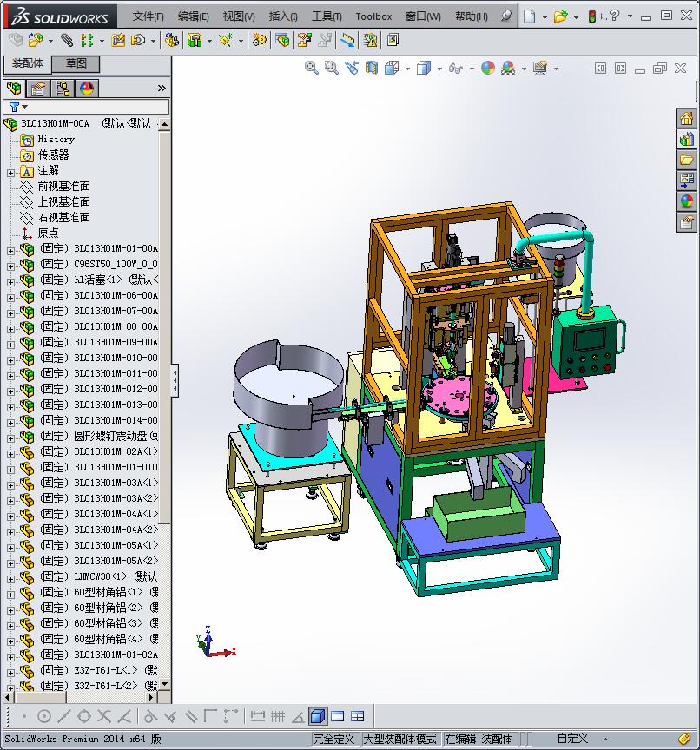Viewport: 700px width, 750px height.
Task: Click the Open document folder icon in title bar
Action: 560,16
